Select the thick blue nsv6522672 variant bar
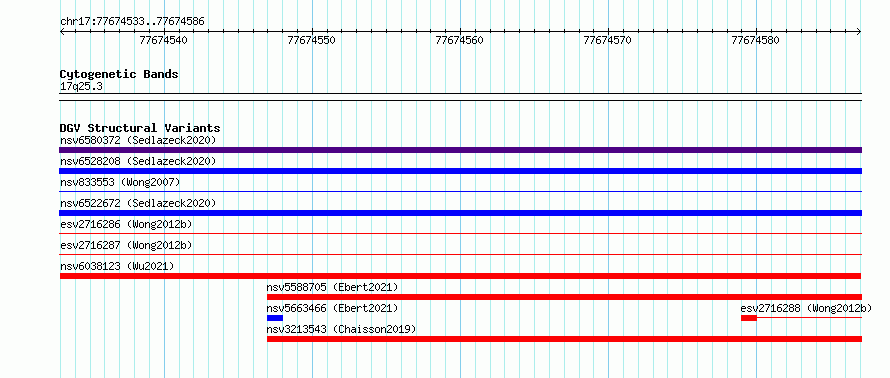The height and width of the screenshot is (378, 890). [x=460, y=213]
